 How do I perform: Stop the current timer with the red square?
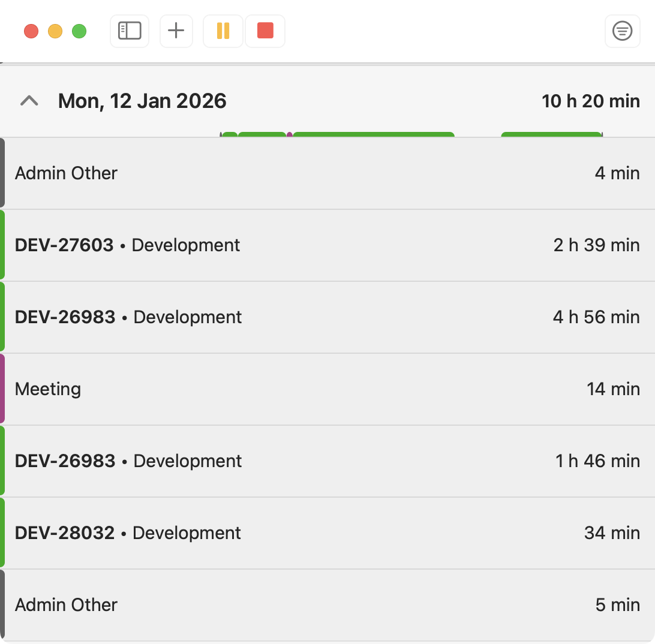coord(265,31)
